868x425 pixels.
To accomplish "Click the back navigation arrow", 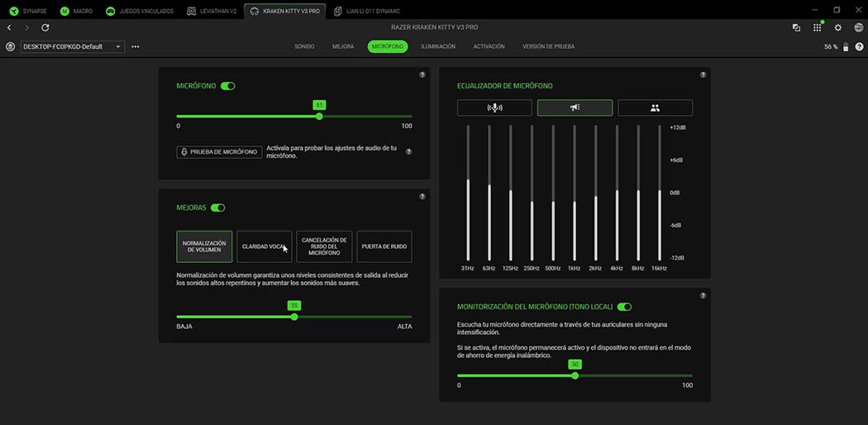I will click(9, 27).
